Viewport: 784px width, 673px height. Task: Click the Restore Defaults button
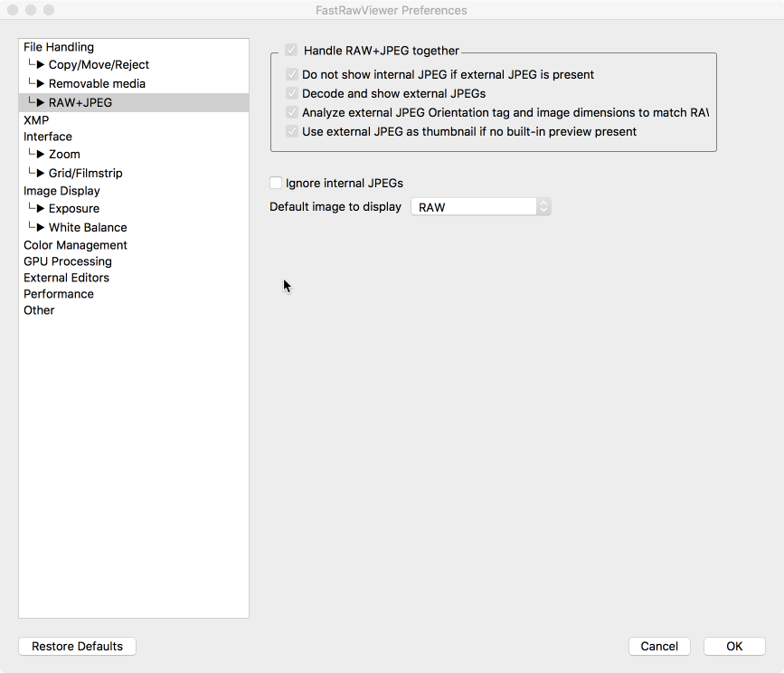click(76, 646)
